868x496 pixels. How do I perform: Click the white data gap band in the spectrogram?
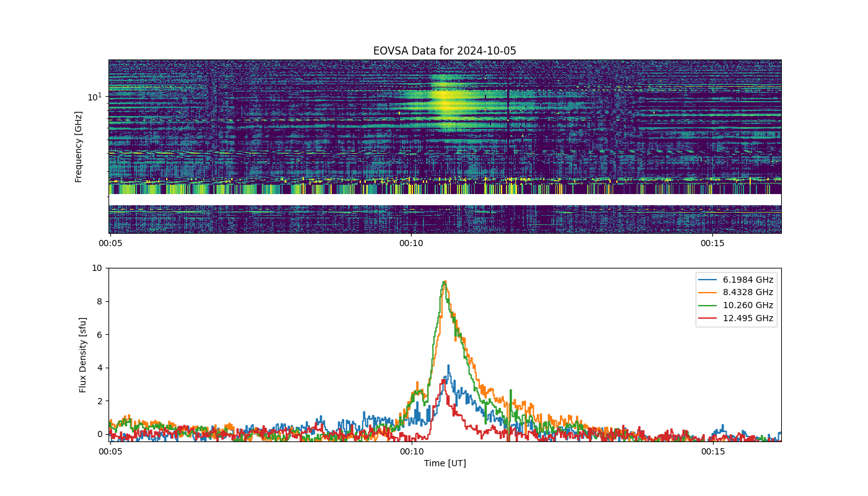(445, 200)
